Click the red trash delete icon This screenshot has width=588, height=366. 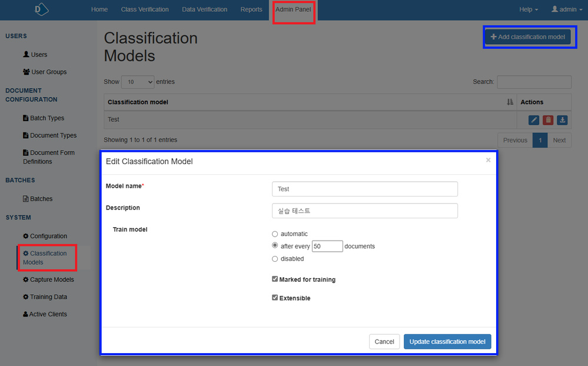548,120
